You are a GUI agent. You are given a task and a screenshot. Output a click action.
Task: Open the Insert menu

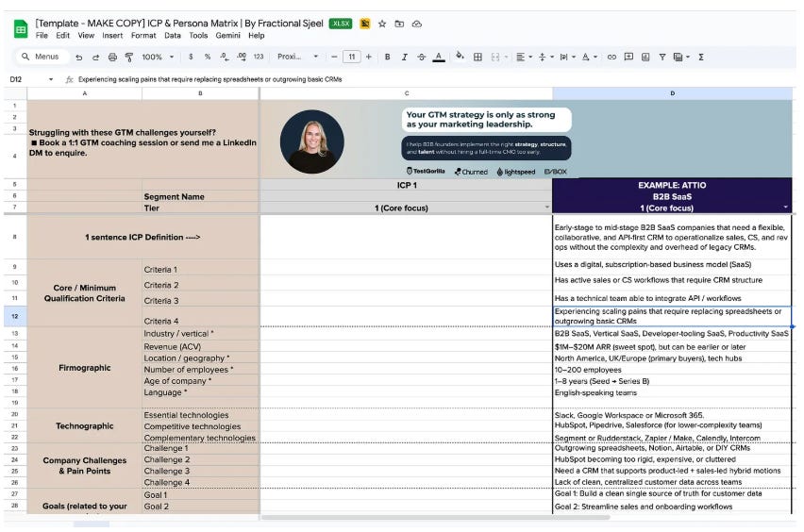pos(112,35)
